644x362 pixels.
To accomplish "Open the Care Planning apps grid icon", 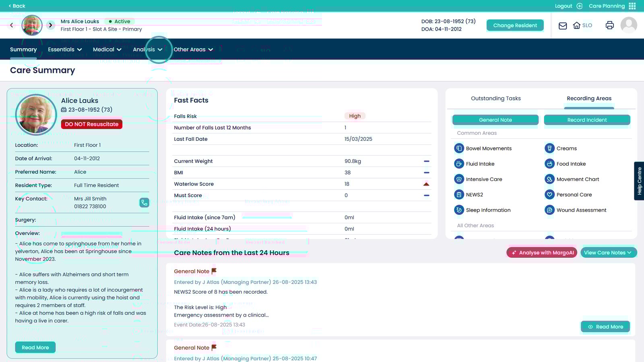I will pos(632,6).
